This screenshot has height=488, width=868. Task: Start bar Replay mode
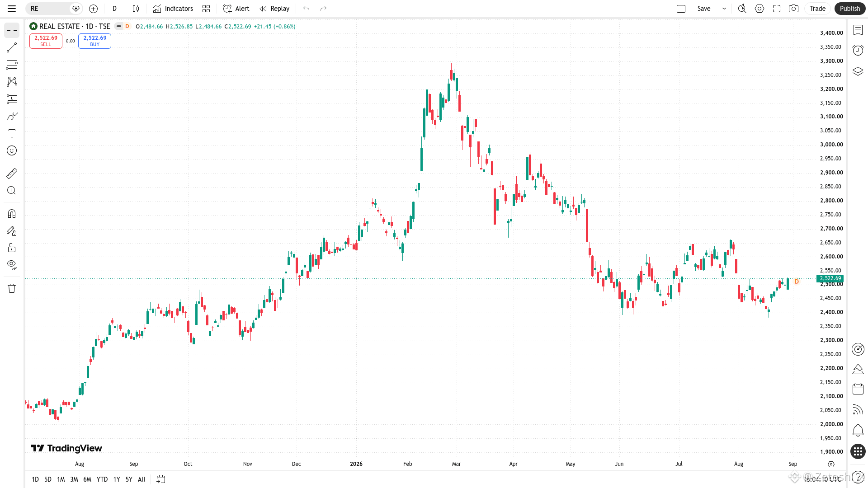(x=274, y=9)
